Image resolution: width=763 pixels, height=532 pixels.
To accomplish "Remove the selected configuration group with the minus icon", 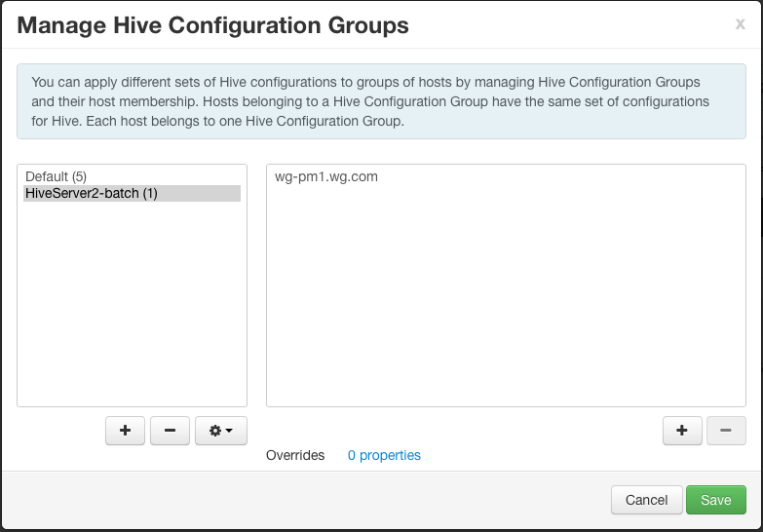I will click(x=170, y=431).
